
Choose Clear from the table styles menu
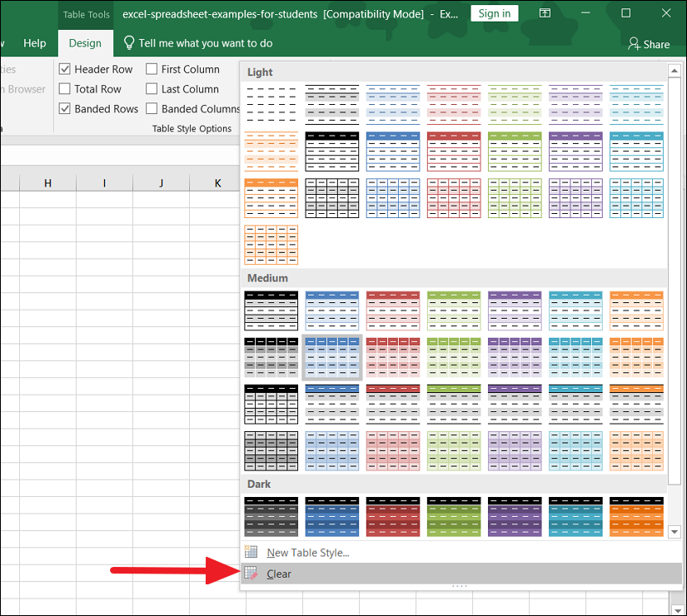pyautogui.click(x=461, y=574)
